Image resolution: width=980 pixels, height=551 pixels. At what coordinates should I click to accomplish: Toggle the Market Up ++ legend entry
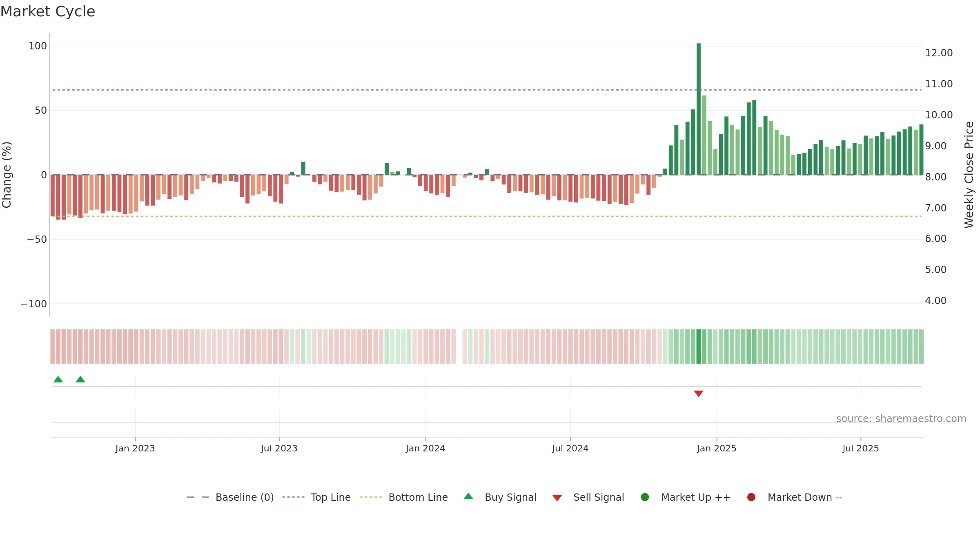click(686, 498)
